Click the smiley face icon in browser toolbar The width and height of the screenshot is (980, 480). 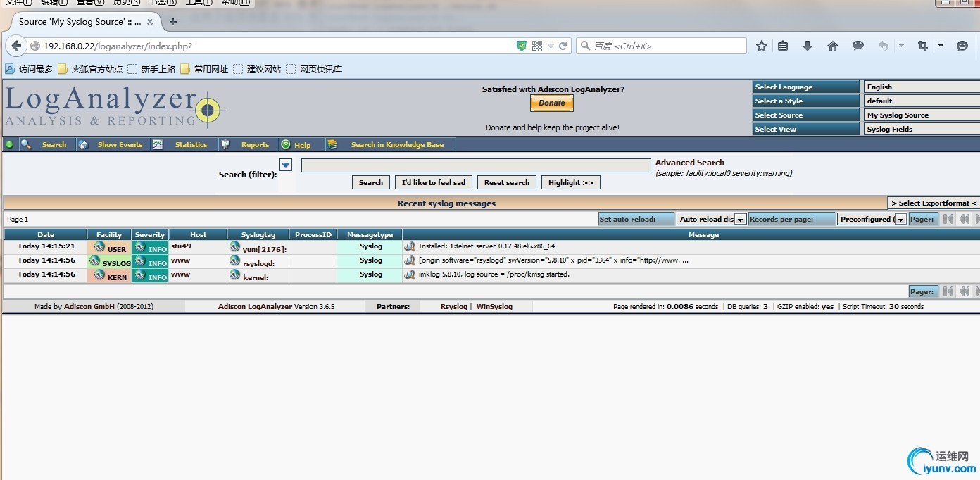pos(962,46)
